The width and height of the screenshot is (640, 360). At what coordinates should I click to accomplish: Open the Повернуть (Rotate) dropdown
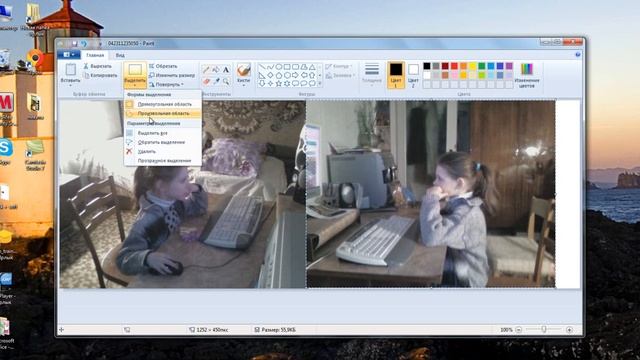click(166, 84)
